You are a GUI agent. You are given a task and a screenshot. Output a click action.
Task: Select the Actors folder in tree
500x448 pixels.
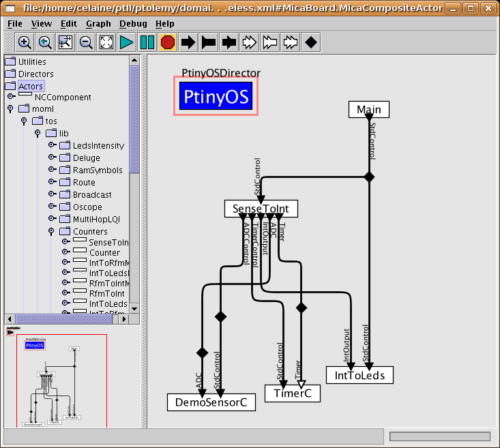coord(30,86)
